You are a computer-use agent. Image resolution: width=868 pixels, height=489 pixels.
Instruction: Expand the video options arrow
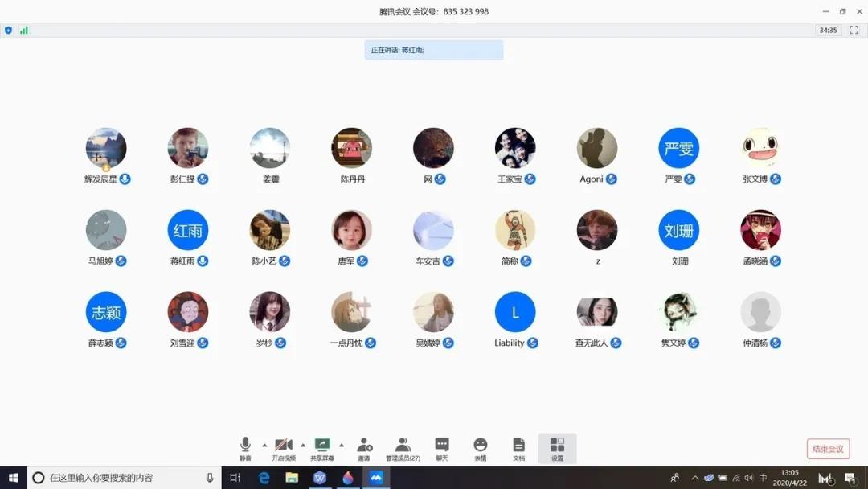point(303,445)
